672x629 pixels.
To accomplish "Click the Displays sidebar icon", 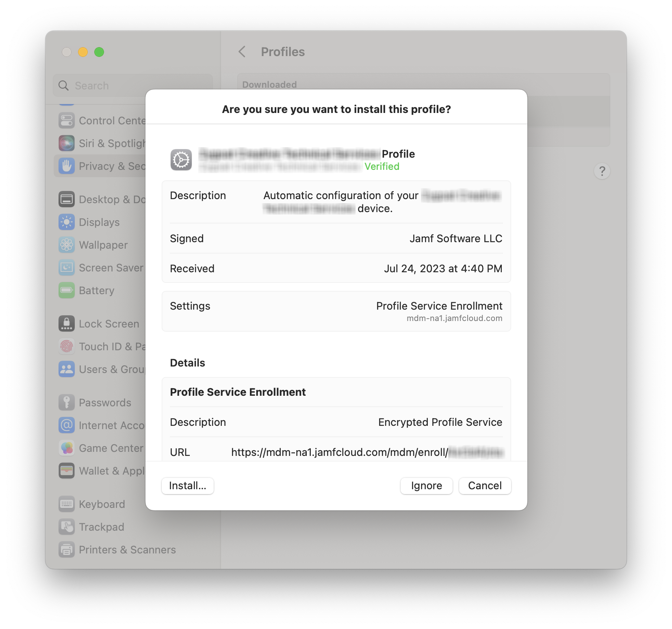I will pyautogui.click(x=67, y=222).
